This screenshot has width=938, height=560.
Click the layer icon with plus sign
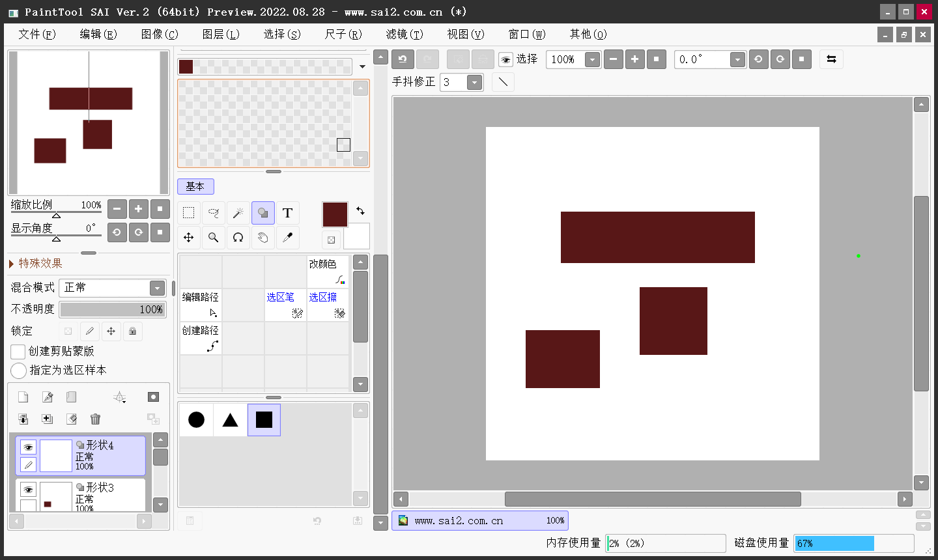47,419
